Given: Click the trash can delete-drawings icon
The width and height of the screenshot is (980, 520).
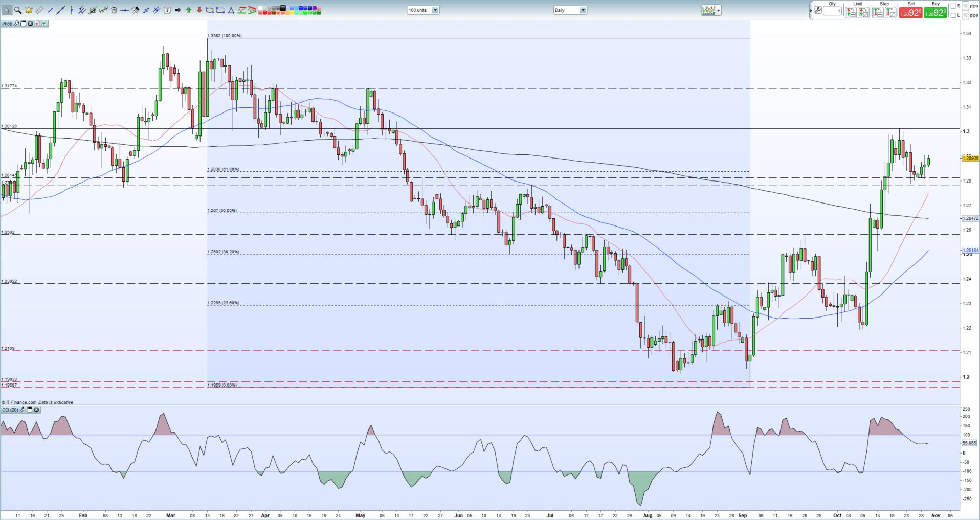Looking at the screenshot, I should click(x=114, y=10).
